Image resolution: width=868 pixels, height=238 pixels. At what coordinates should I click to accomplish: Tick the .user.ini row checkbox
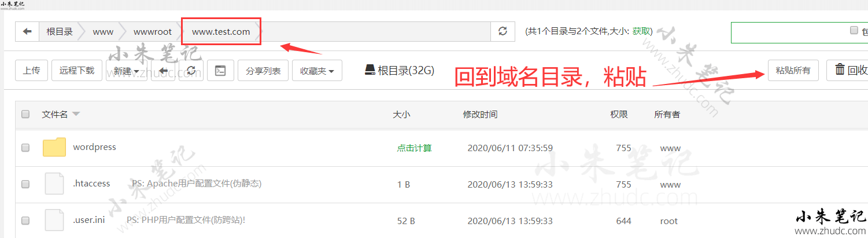25,221
